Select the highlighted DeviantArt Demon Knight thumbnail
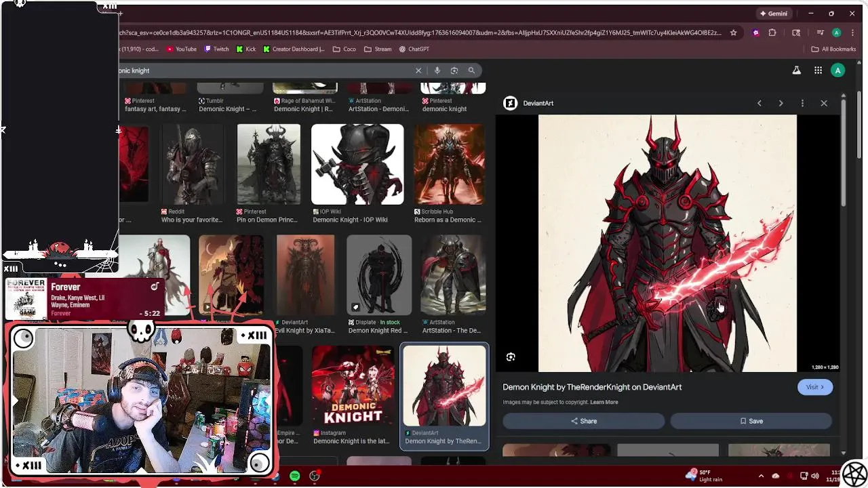The width and height of the screenshot is (868, 488). coord(445,386)
